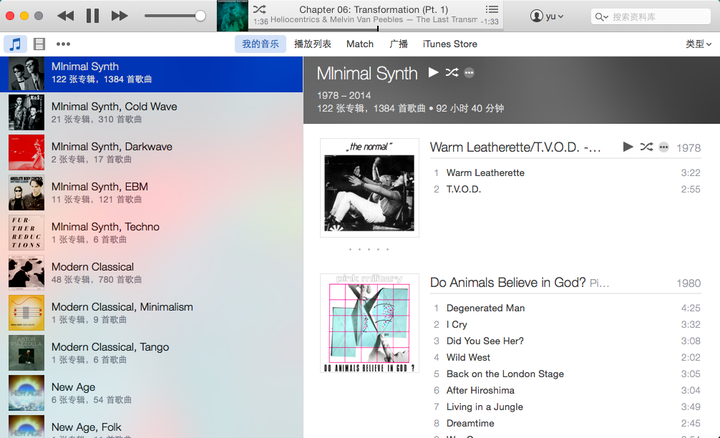This screenshot has width=720, height=438.
Task: Select track Back on the London Stage
Action: point(505,374)
